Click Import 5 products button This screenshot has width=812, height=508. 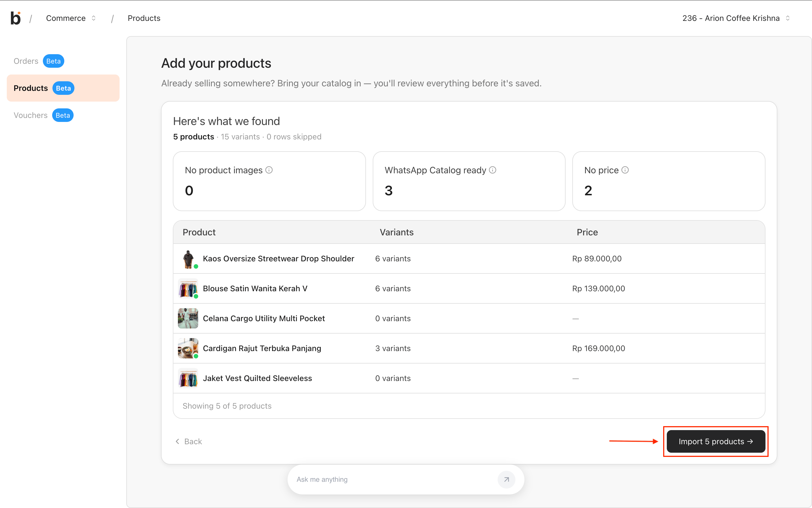(x=716, y=441)
